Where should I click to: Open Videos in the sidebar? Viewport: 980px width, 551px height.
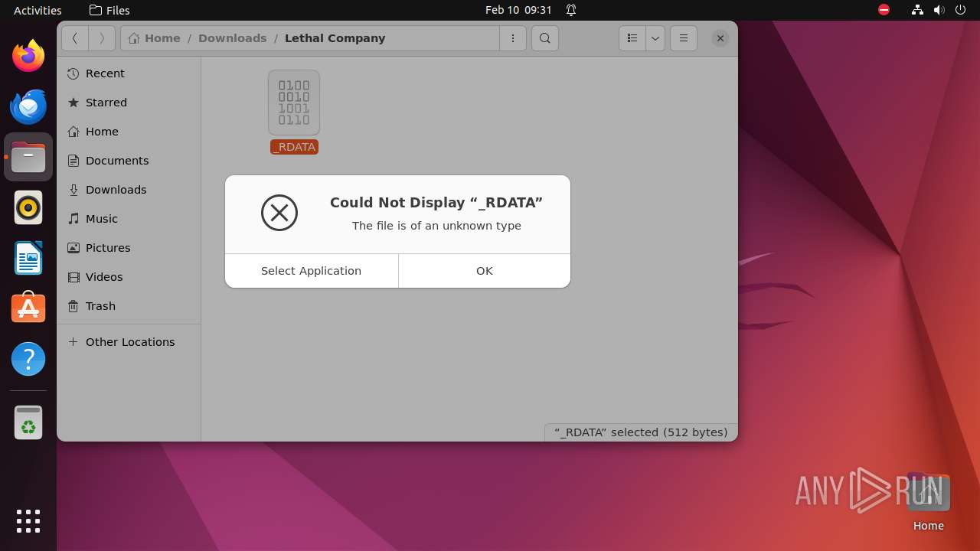coord(129,277)
